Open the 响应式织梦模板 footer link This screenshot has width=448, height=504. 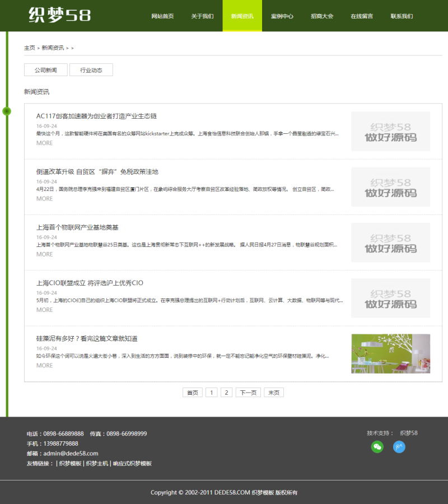tap(132, 464)
